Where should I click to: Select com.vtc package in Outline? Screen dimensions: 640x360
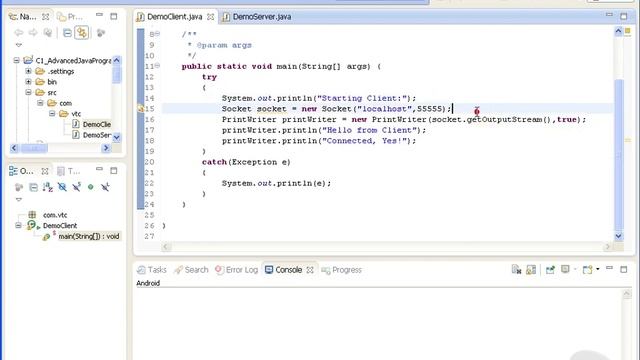pos(55,215)
